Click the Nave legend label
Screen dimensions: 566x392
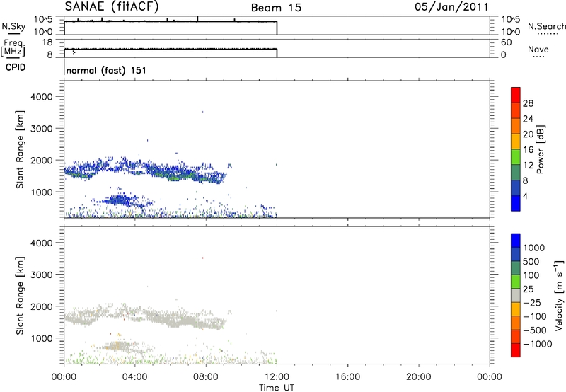click(x=538, y=50)
